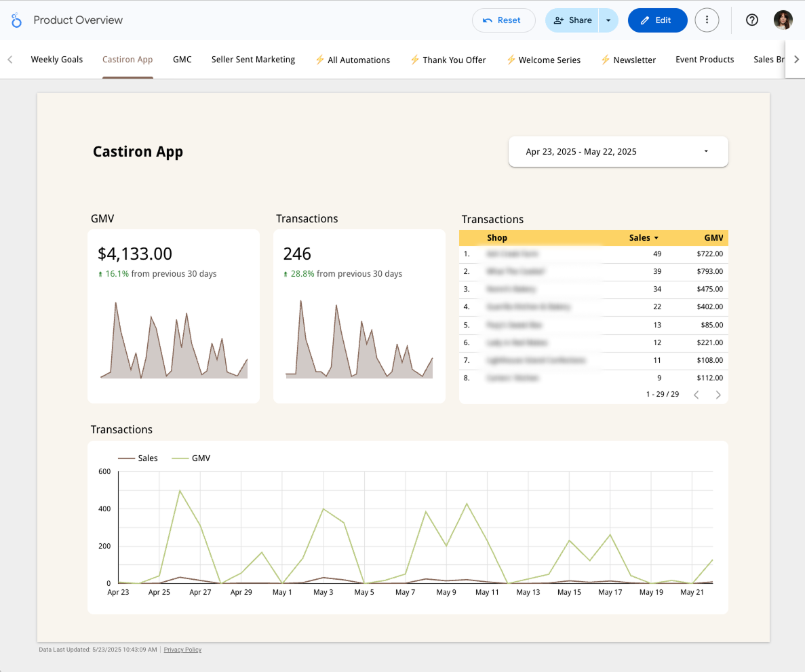This screenshot has width=805, height=672.
Task: Open the three-dot more options menu
Action: tap(707, 20)
